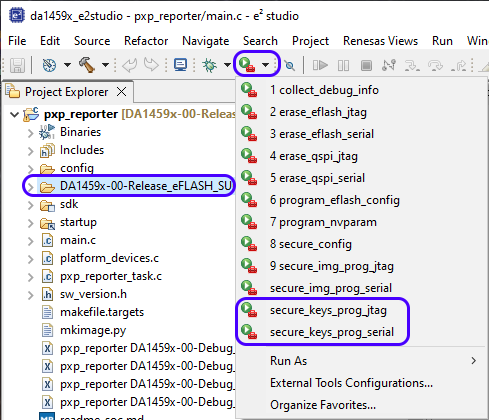Expand the config folder node

30,169
